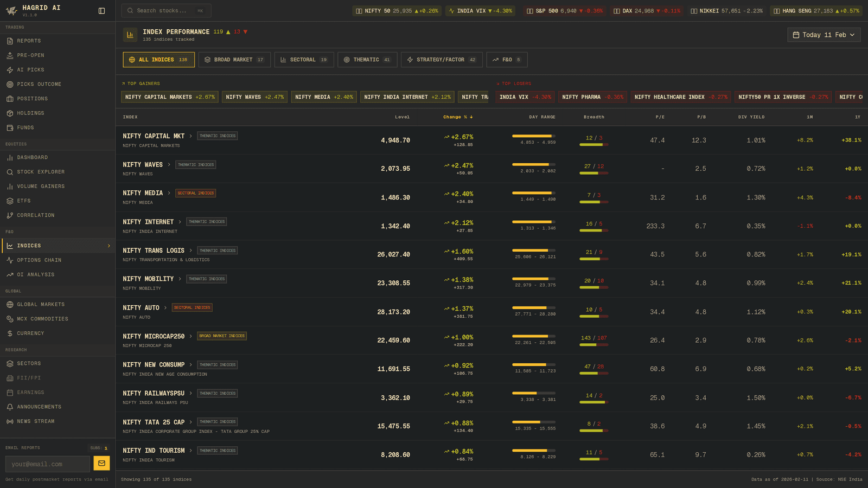Expand the NIFTY MEDIA row chevron
The width and height of the screenshot is (868, 488).
(x=169, y=193)
